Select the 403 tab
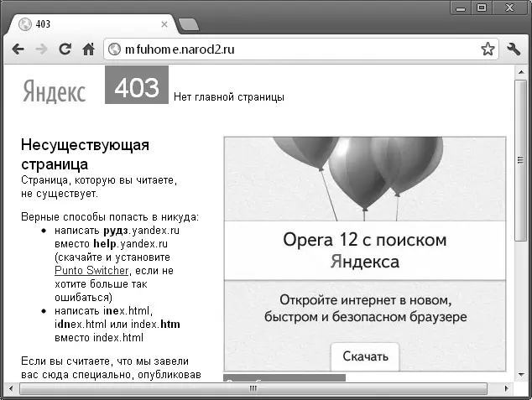This screenshot has width=532, height=400. [x=91, y=24]
